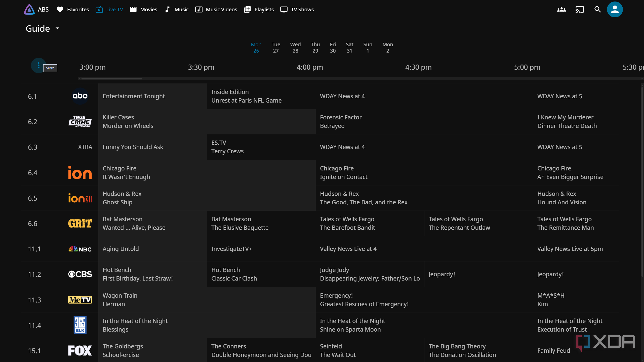This screenshot has height=362, width=644.
Task: Open Favorites heart icon
Action: [60, 10]
